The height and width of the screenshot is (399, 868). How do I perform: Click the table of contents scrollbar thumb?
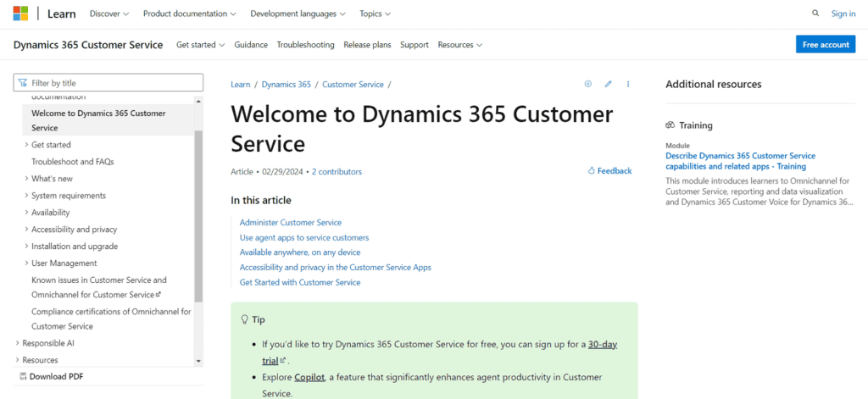click(198, 216)
